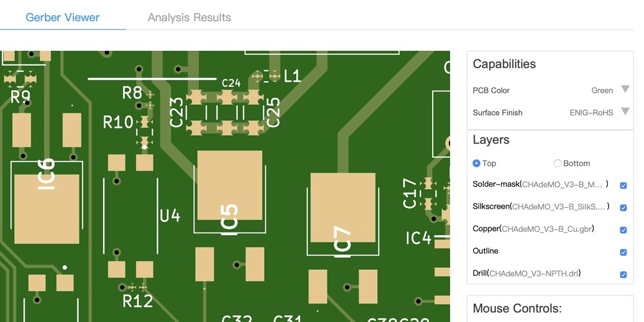
Task: Click the U4 silkscreen label
Action: (x=170, y=216)
